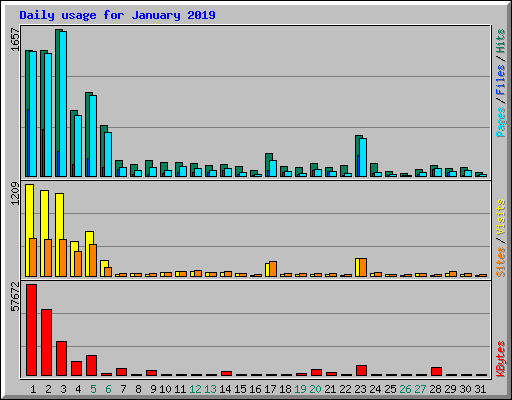This screenshot has width=512, height=400.
Task: Click the red KBytes bar for day 7
Action: click(121, 372)
